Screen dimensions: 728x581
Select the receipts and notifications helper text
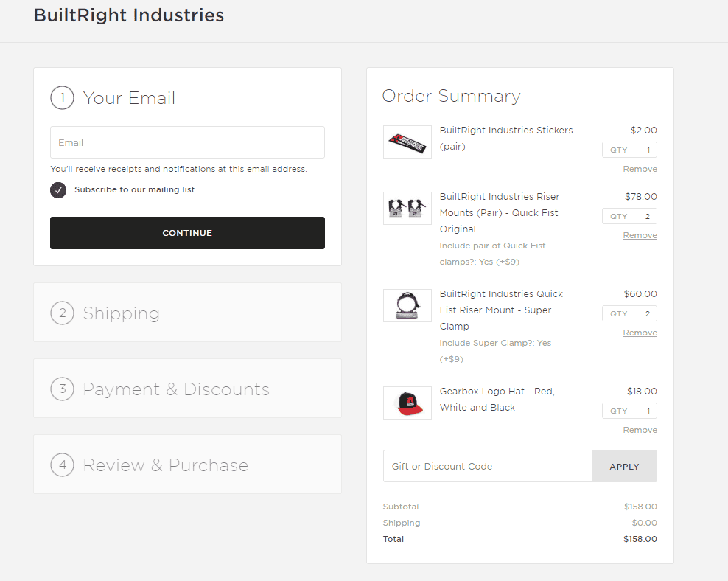click(178, 169)
